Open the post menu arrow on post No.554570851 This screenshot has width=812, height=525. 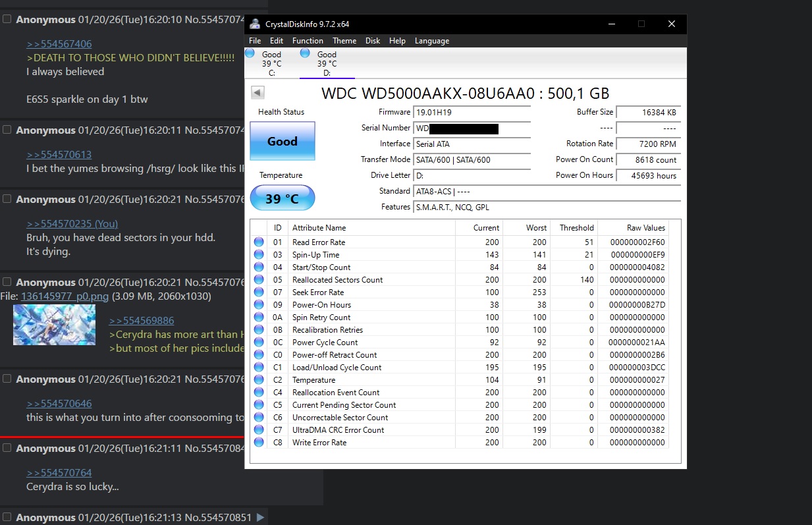pos(260,518)
